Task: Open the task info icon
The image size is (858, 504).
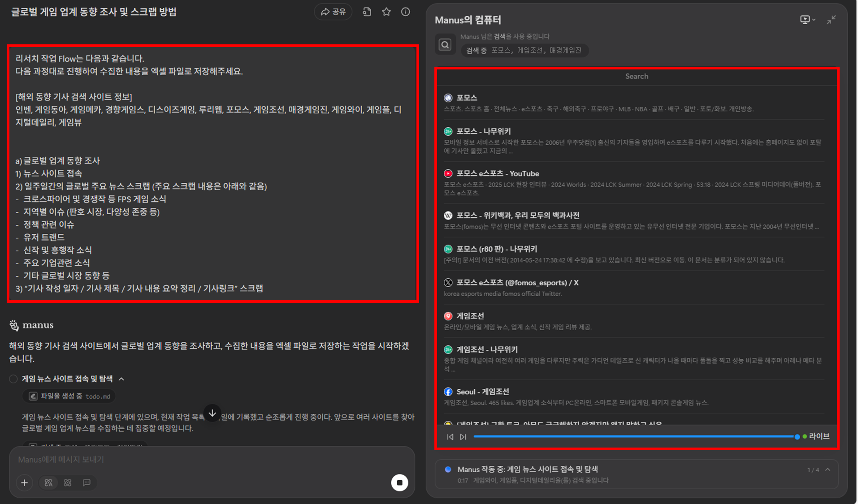Action: click(405, 12)
